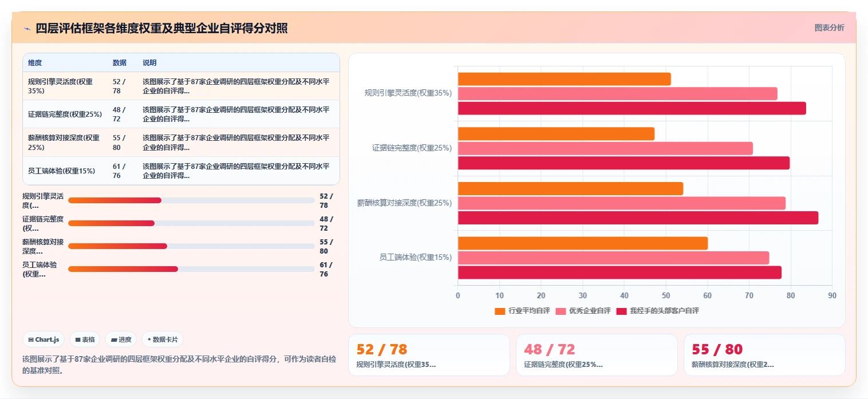The height and width of the screenshot is (399, 868).
Task: Click crimson 头部客户 bar for 薪酬核算对接深度
Action: coord(638,218)
